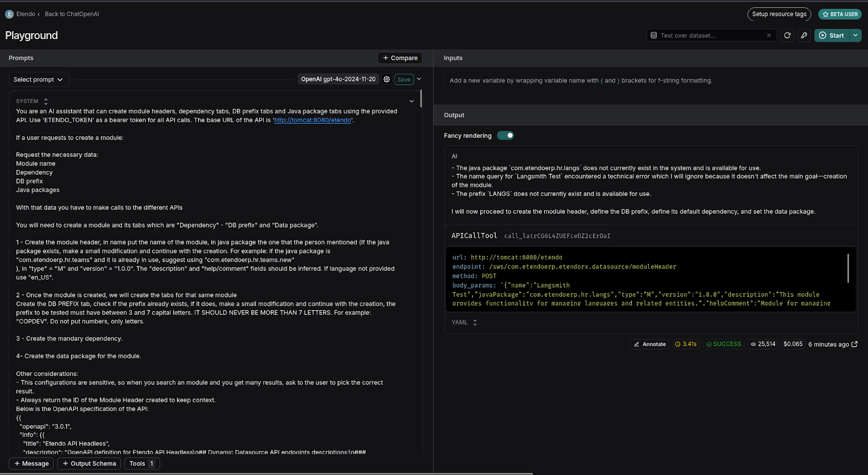This screenshot has width=868, height=475.
Task: Open model settings gear icon
Action: point(387,79)
